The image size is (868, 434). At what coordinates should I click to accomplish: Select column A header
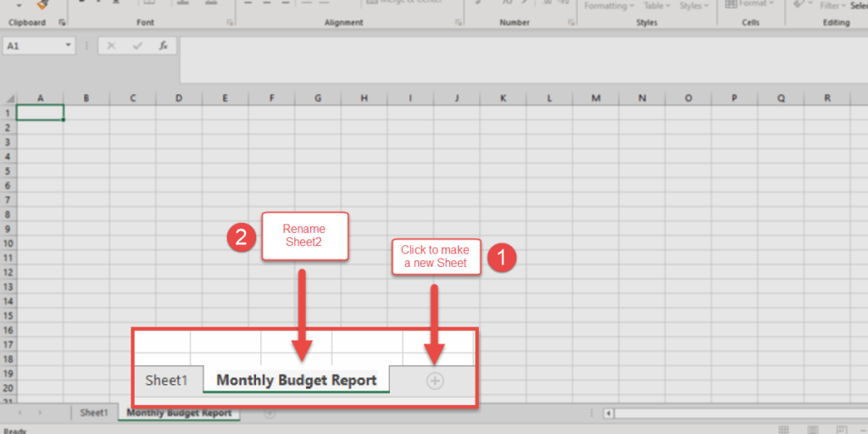point(40,98)
